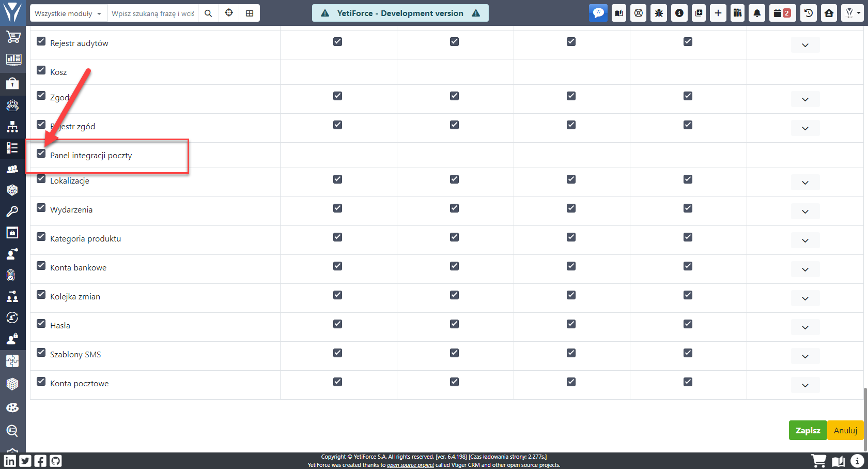Toggle last permission checkbox in Hasła row

(x=688, y=324)
